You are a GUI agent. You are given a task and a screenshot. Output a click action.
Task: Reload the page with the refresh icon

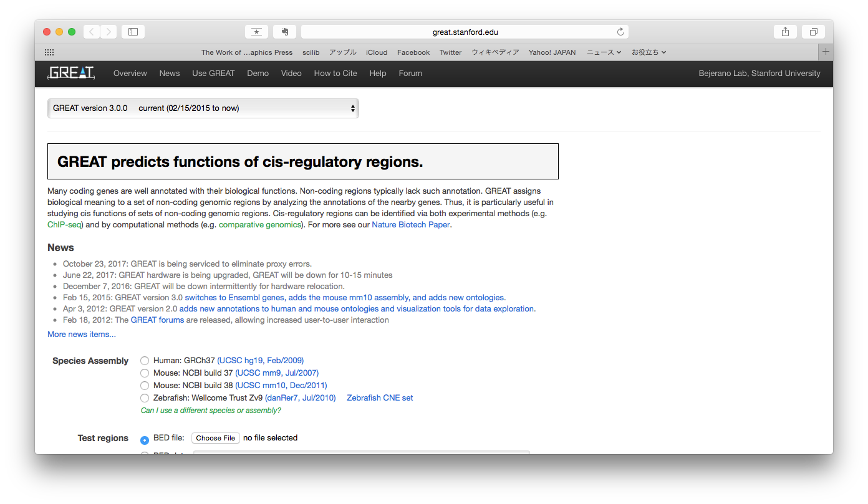pos(620,32)
